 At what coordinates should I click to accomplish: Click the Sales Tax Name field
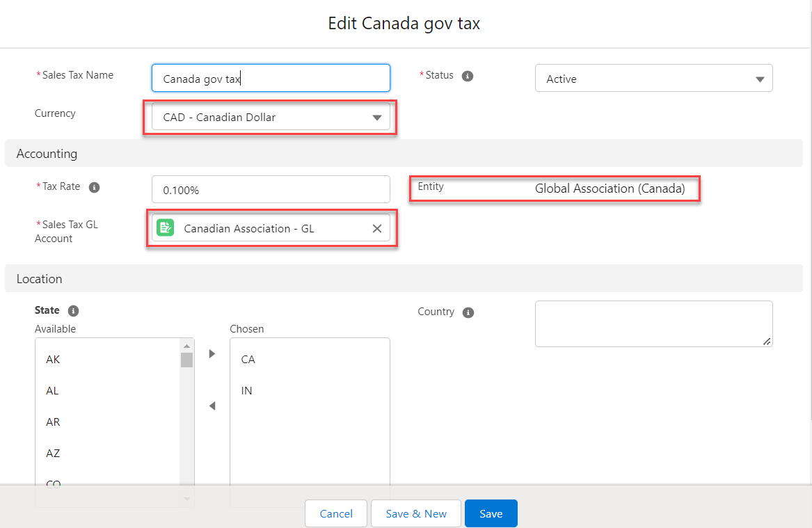(271, 79)
